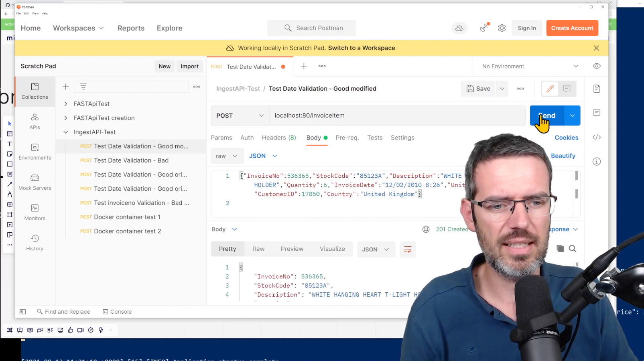Open the JSON body format dropdown
This screenshot has height=361, width=644.
263,156
